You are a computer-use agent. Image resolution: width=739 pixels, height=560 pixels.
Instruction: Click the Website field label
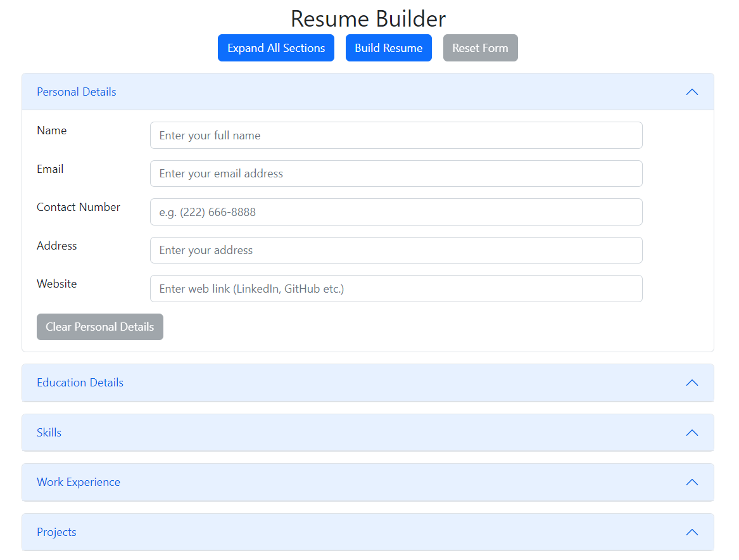tap(56, 284)
